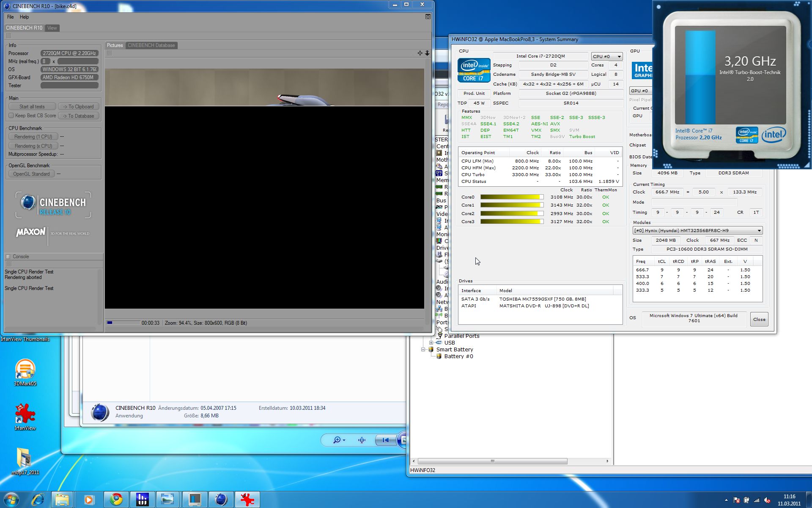Click the IrfanView red splat taskbar icon
812x508 pixels.
click(247, 500)
